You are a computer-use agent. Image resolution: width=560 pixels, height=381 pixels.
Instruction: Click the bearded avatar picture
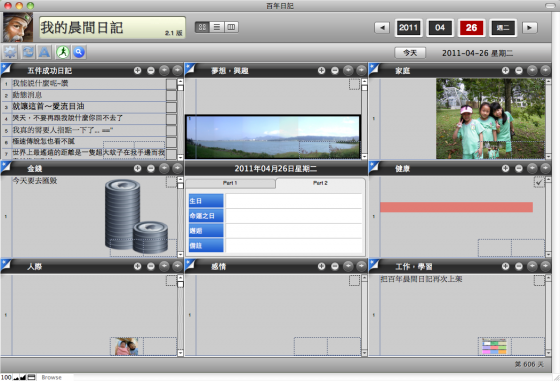click(x=18, y=27)
